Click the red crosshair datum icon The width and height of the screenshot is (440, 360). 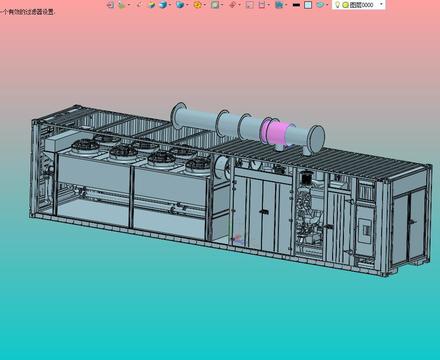233,5
